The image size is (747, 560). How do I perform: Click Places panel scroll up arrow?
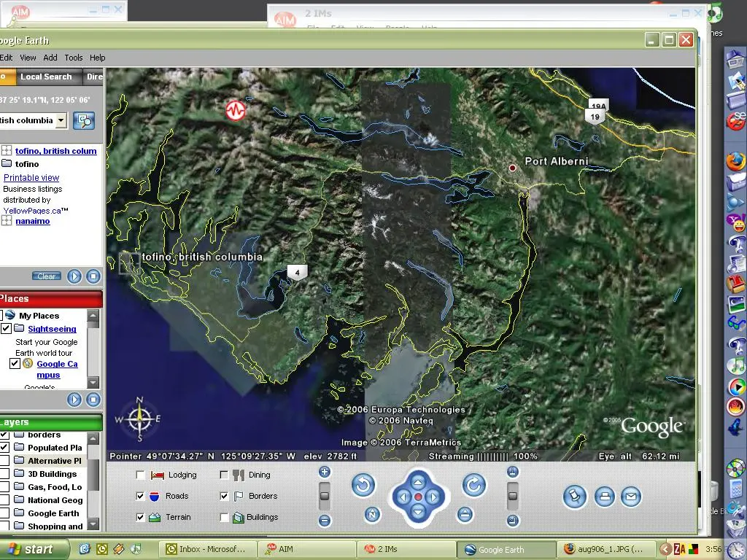[x=93, y=315]
